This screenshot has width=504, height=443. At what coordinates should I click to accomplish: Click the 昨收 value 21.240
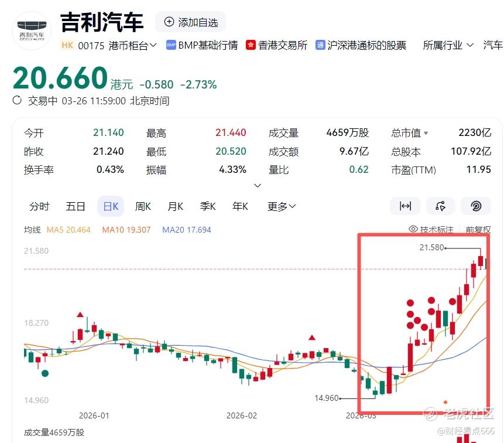108,151
